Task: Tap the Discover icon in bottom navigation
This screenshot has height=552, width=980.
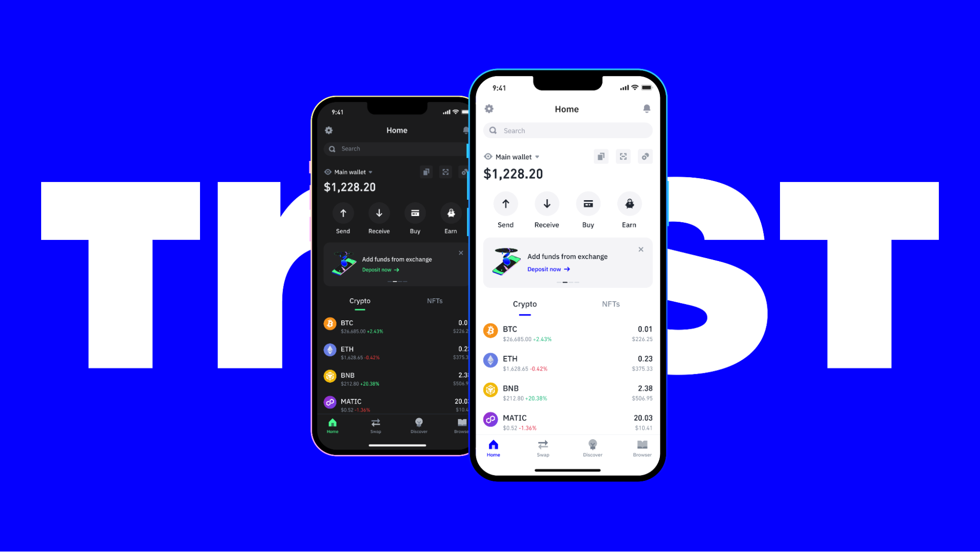Action: [x=592, y=445]
